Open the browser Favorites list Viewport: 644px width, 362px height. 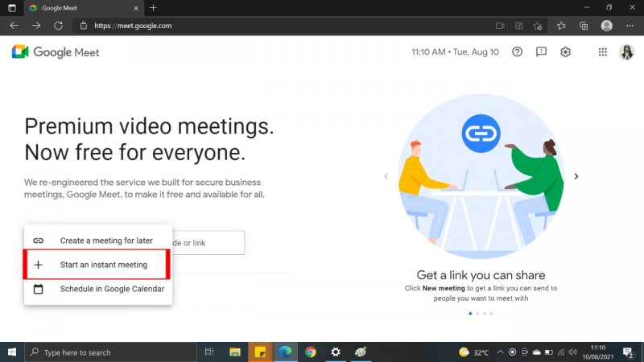pos(561,26)
